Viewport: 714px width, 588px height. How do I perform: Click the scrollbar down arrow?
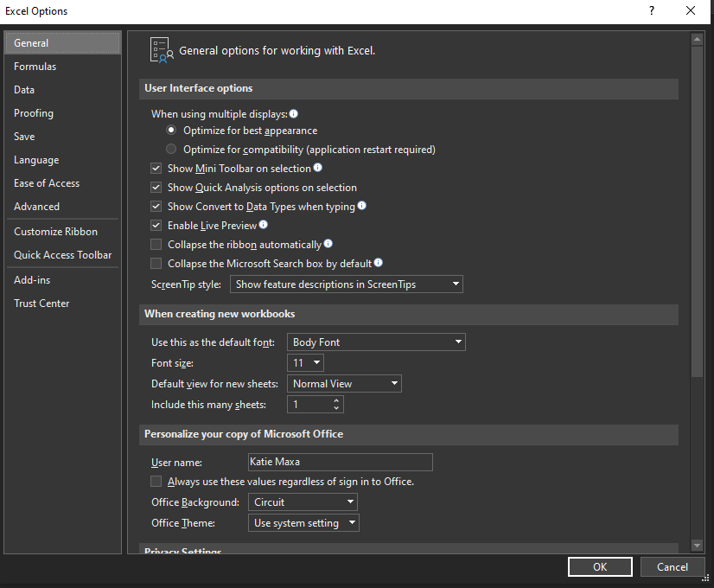coord(697,545)
